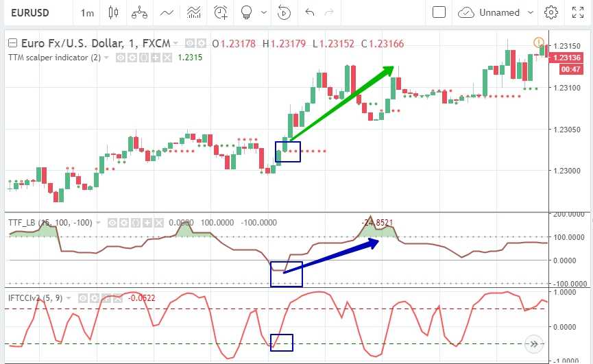The height and width of the screenshot is (364, 593).
Task: Toggle visibility of IFTCCIv2 indicator
Action: point(83,298)
